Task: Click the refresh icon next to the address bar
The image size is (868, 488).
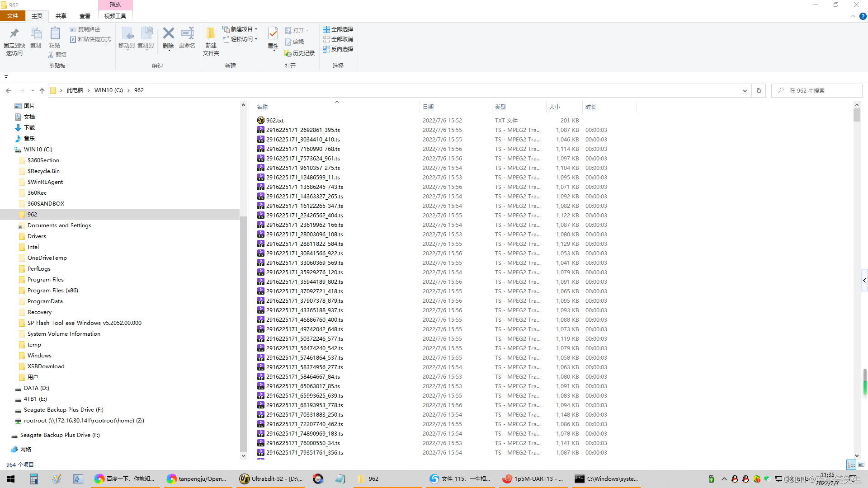Action: pyautogui.click(x=759, y=90)
